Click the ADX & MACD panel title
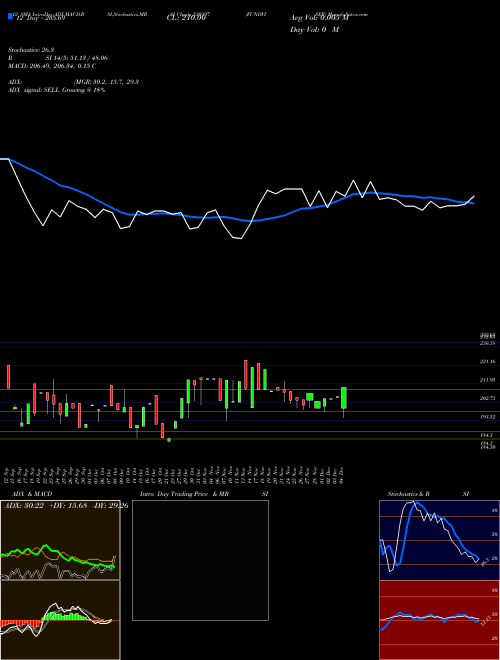The height and width of the screenshot is (660, 500). coord(32,494)
